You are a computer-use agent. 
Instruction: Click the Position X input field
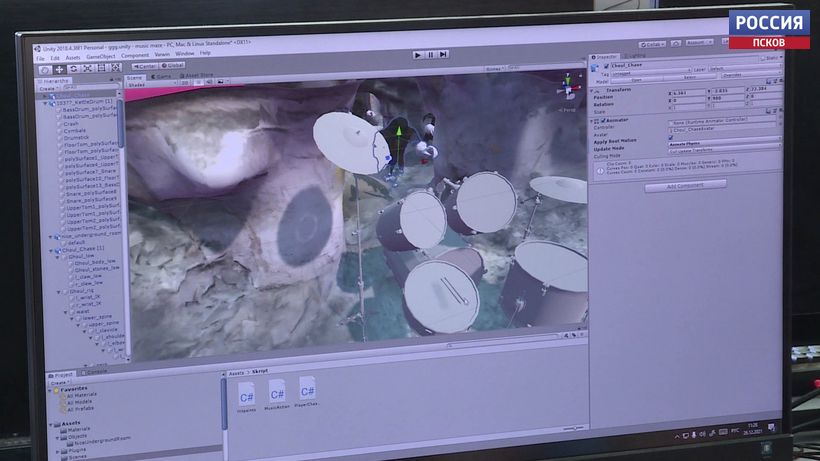(x=687, y=93)
